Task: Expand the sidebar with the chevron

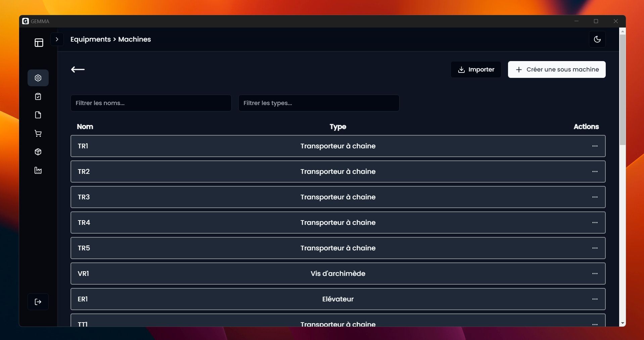Action: pos(57,39)
